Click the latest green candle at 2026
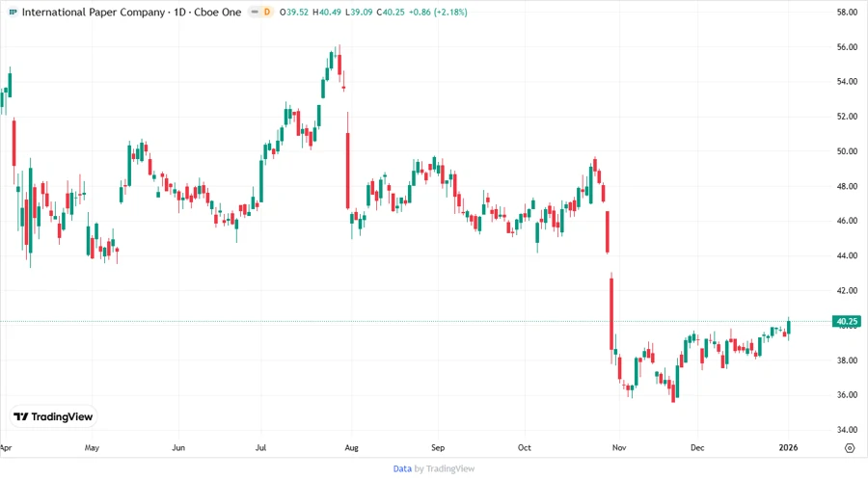This screenshot has width=868, height=480. tap(788, 328)
